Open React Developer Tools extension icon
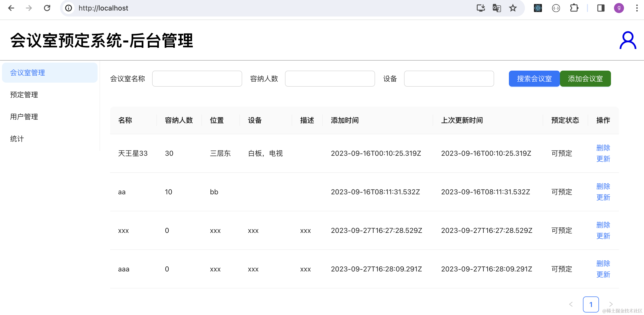 [x=538, y=8]
